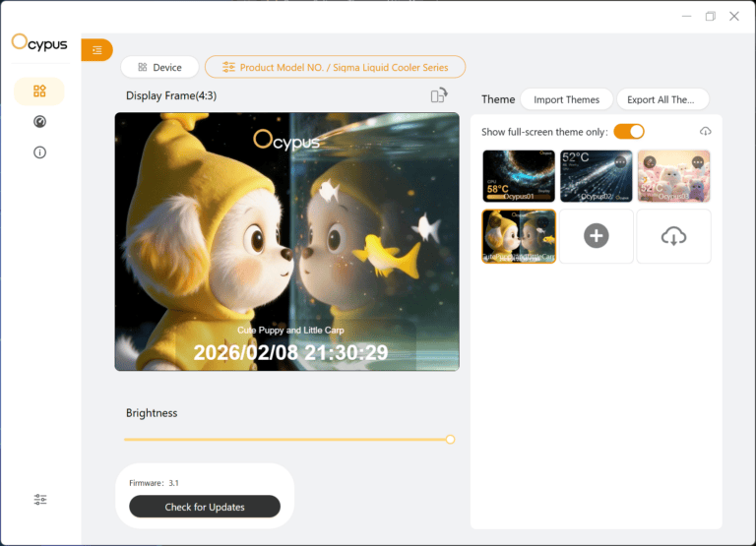756x546 pixels.
Task: Toggle Show full-screen theme only switch
Action: pos(628,132)
